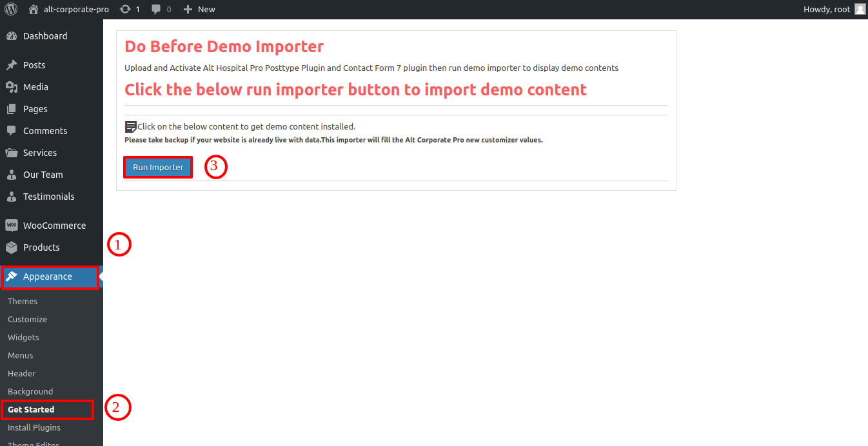Open the Customize submenu item
868x446 pixels.
[x=27, y=320]
